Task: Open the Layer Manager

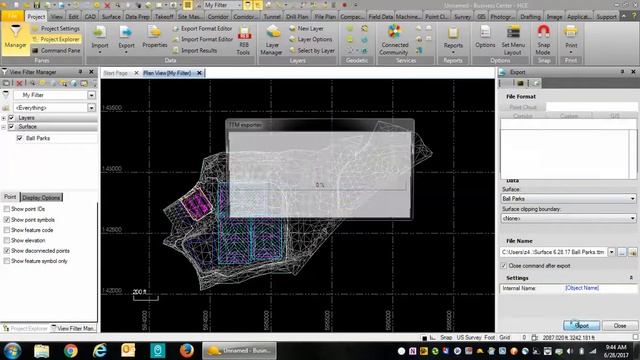Action: pos(271,40)
